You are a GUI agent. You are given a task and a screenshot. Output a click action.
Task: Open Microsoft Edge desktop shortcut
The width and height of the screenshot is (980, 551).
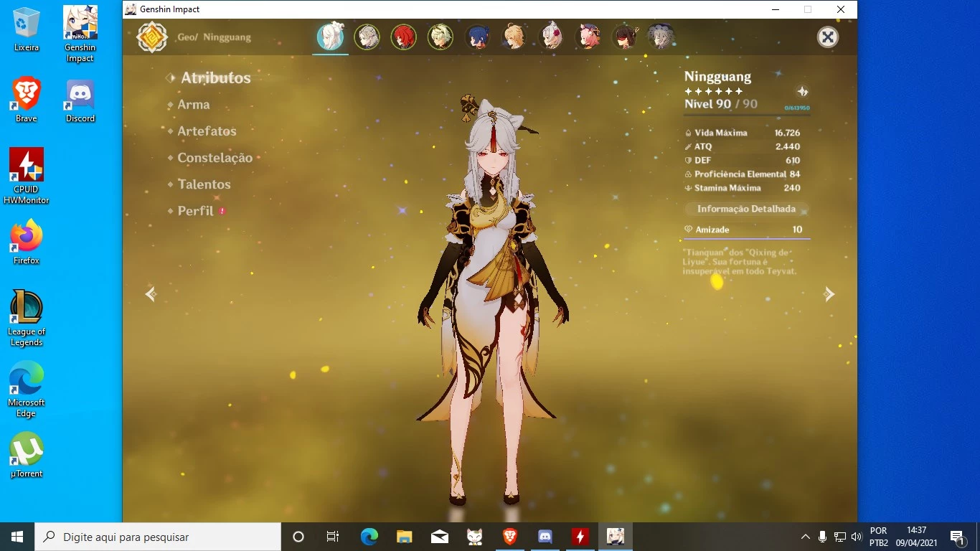pos(27,390)
